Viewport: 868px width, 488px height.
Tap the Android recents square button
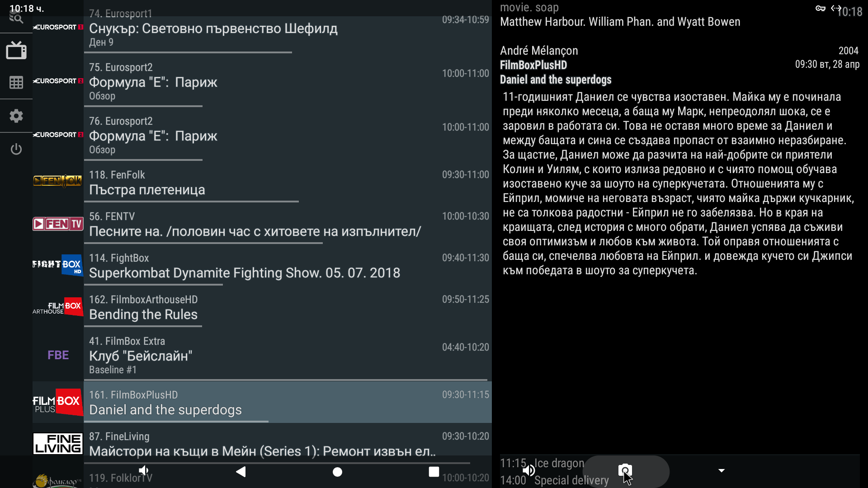[x=434, y=472]
